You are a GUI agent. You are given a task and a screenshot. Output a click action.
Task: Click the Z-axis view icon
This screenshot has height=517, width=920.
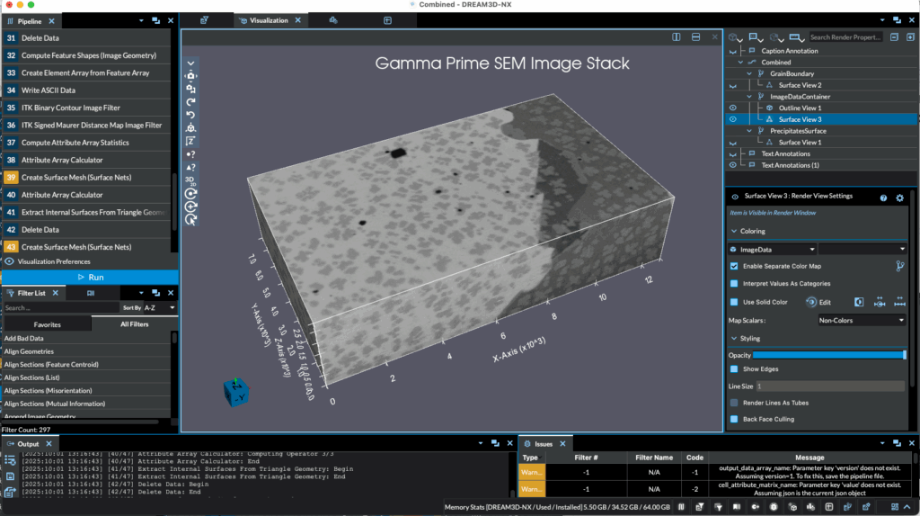[191, 141]
